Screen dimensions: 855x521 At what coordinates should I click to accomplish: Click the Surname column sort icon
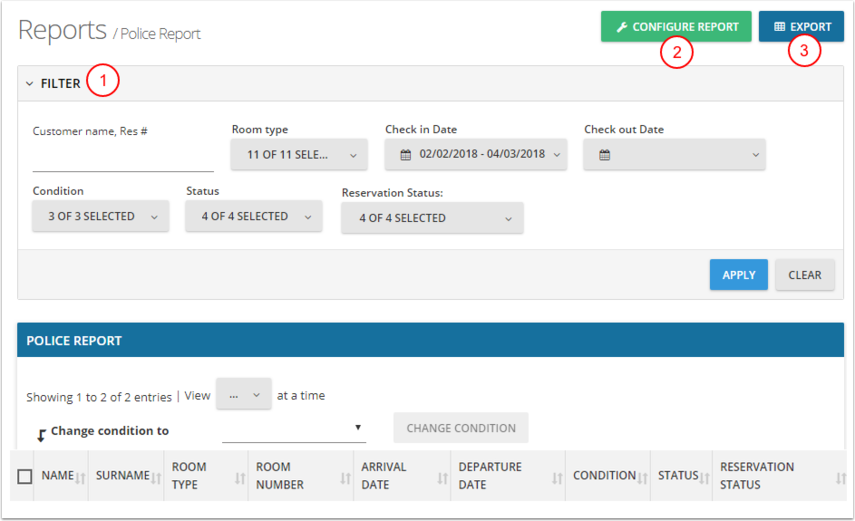(x=157, y=478)
